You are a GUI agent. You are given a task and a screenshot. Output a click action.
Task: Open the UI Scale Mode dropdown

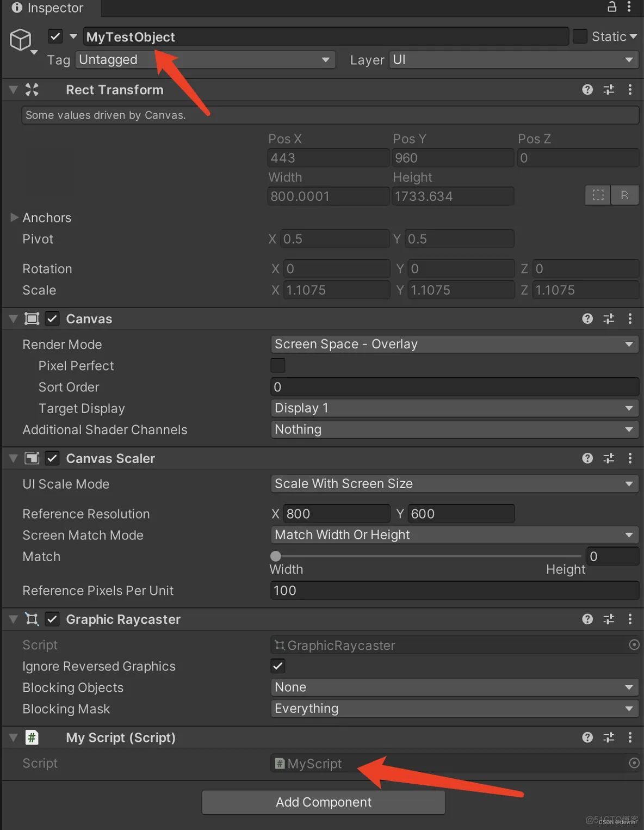(x=455, y=483)
